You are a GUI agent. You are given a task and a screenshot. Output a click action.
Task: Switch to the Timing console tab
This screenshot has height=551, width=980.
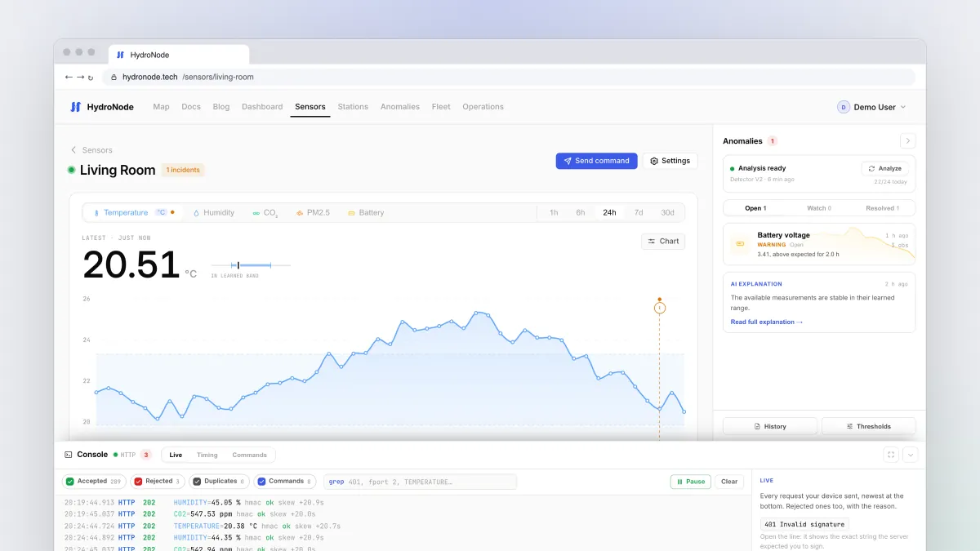click(207, 455)
